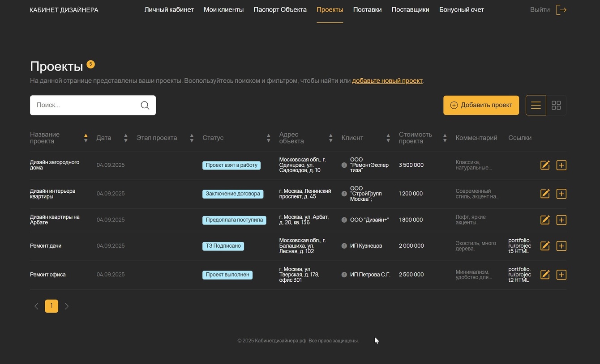This screenshot has width=600, height=364.
Task: Click plus icon for Дизайн интерьера квартиры
Action: [561, 194]
